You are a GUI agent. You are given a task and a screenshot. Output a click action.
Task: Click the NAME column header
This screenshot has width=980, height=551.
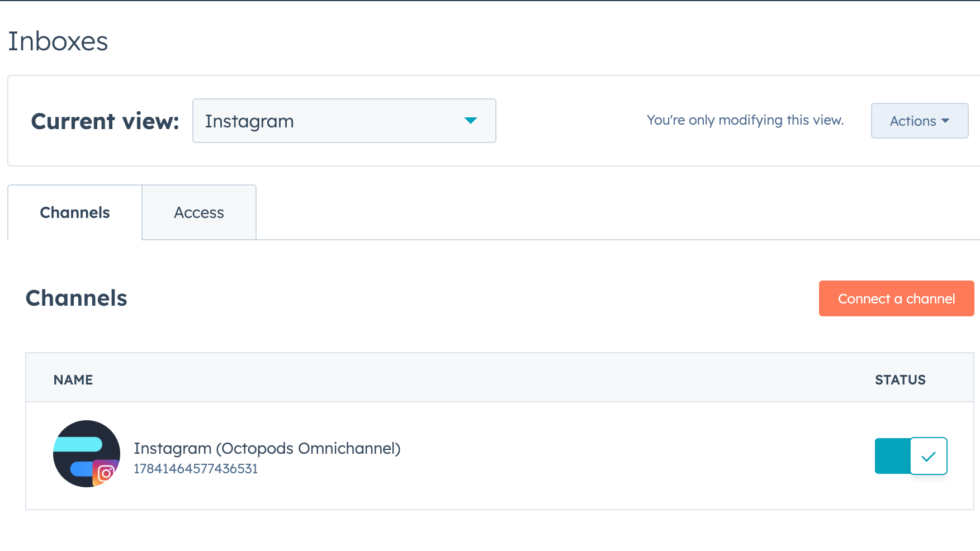(x=73, y=380)
